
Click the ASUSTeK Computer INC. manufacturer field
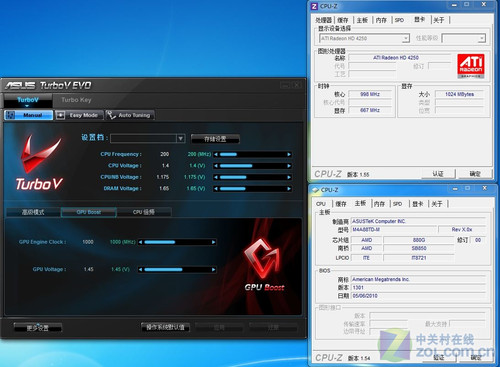[418, 221]
